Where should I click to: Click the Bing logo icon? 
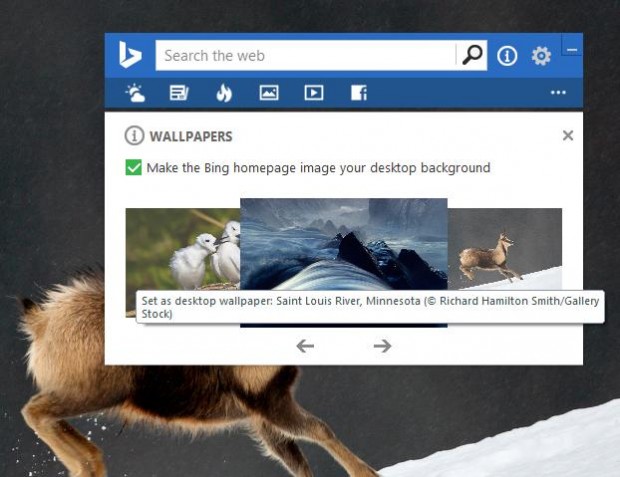point(130,55)
